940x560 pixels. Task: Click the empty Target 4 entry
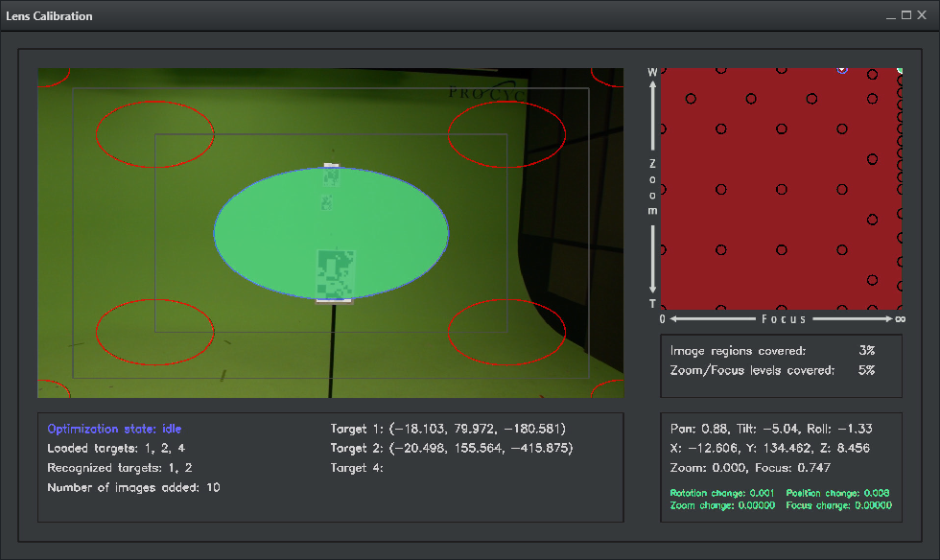pos(357,468)
